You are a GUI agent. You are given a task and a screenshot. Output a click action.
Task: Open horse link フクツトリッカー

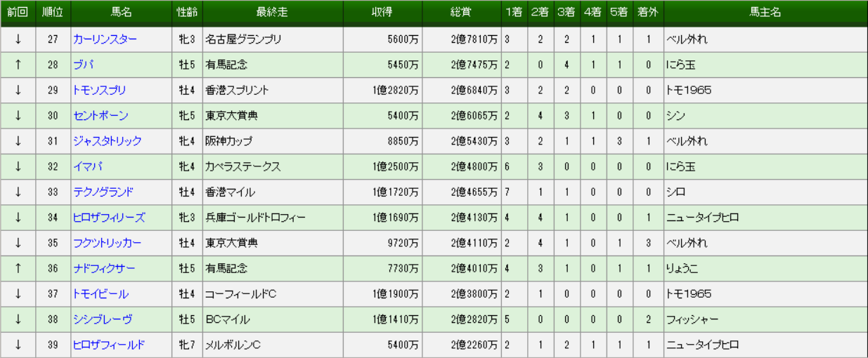pyautogui.click(x=108, y=243)
